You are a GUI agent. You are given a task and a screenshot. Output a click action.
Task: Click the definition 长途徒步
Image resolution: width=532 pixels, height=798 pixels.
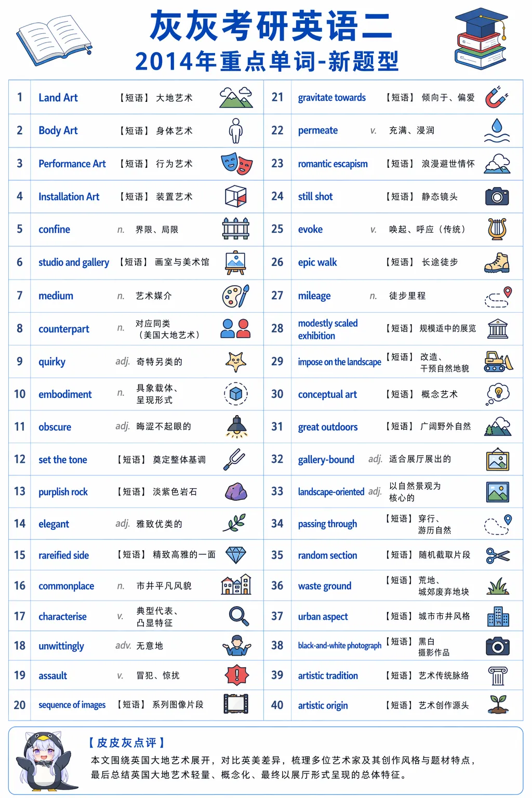440,262
